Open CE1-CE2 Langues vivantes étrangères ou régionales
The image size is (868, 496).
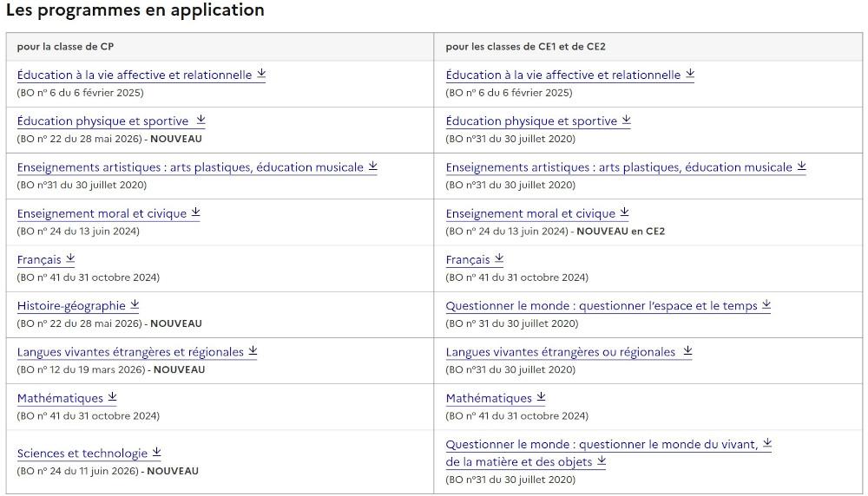click(560, 352)
